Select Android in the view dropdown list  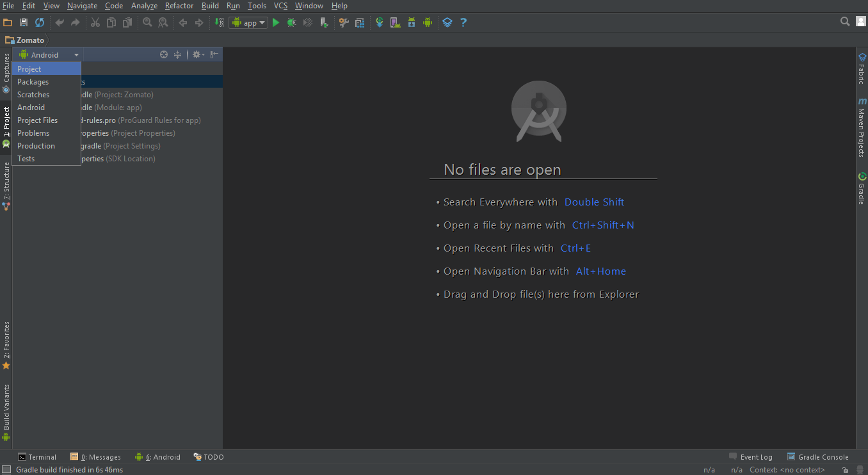pos(47,108)
